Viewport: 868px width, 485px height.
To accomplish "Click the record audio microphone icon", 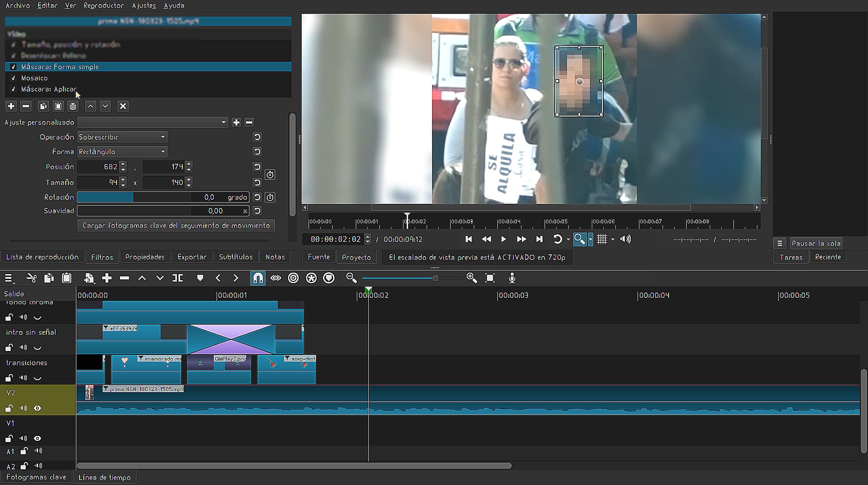I will tap(512, 278).
